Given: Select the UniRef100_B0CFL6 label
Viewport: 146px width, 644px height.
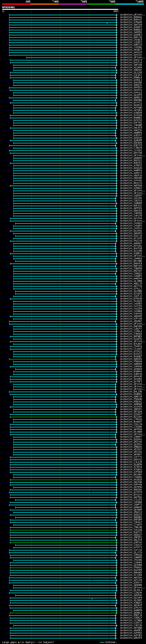Looking at the screenshot, I should click(x=131, y=63).
